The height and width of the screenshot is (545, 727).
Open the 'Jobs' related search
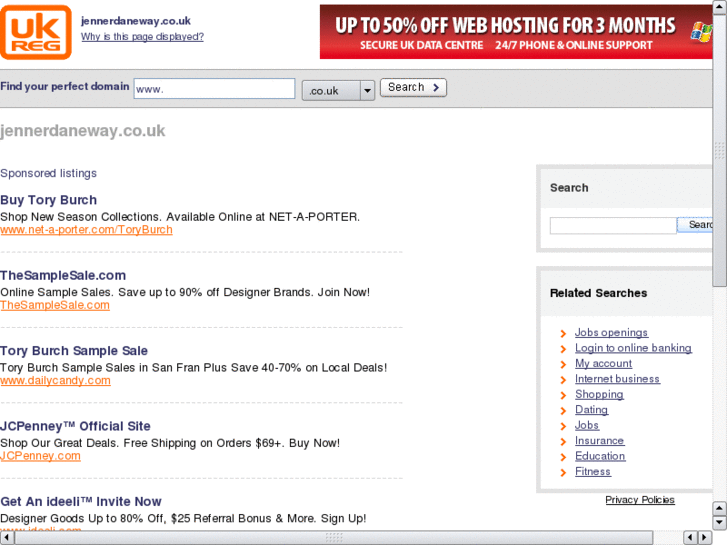[x=587, y=425]
